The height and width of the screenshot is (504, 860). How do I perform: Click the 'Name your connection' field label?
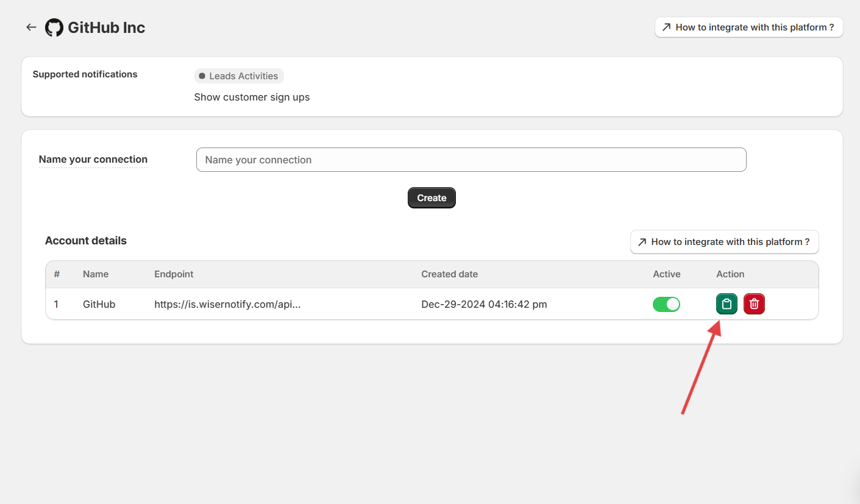(x=93, y=160)
